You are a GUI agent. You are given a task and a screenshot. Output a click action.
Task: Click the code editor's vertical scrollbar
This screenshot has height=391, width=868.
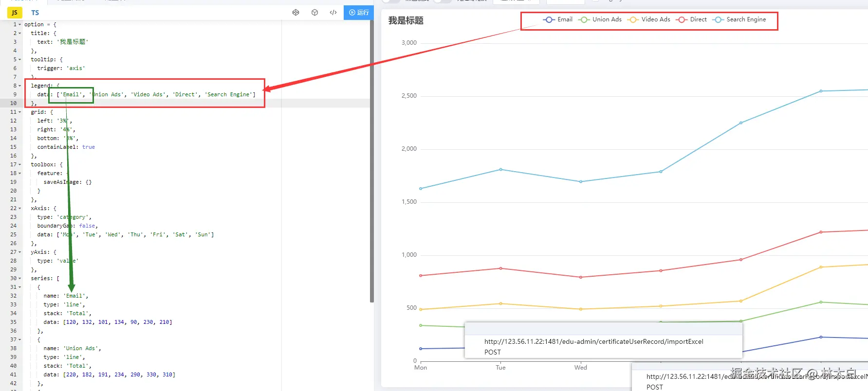[x=372, y=160]
